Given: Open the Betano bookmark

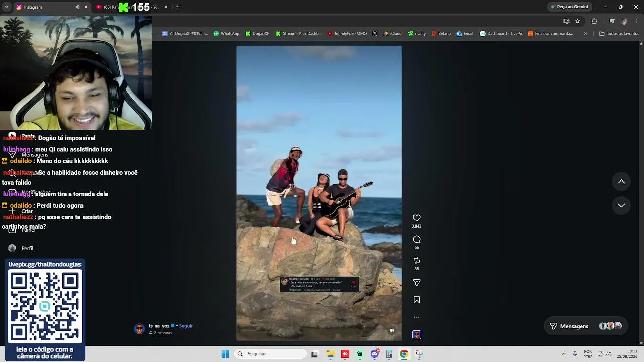Looking at the screenshot, I should tap(441, 34).
